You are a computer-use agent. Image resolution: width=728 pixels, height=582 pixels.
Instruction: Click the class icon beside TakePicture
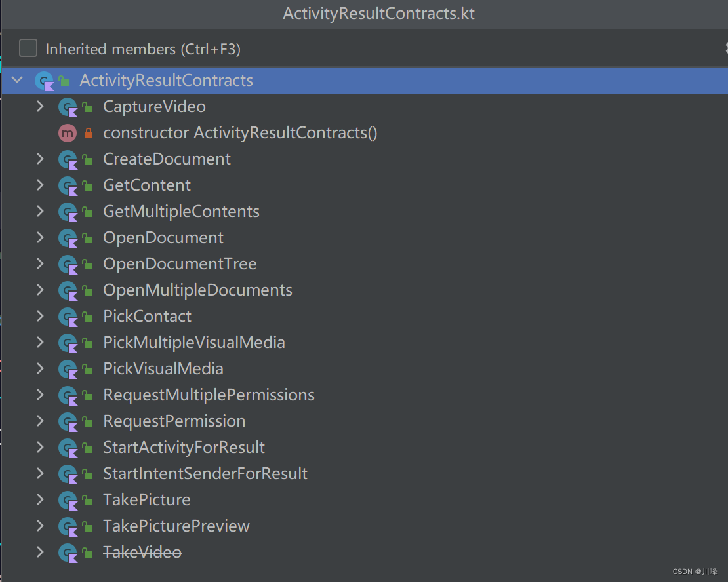pyautogui.click(x=69, y=499)
